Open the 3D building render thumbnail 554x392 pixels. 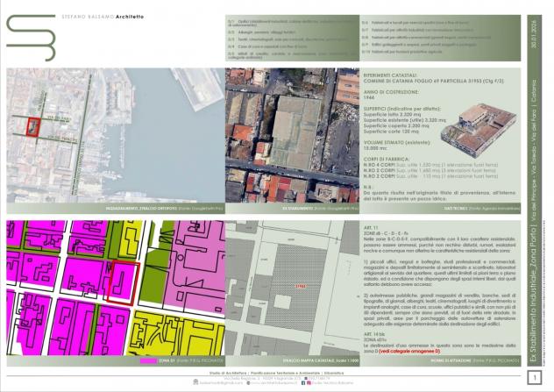(x=479, y=130)
